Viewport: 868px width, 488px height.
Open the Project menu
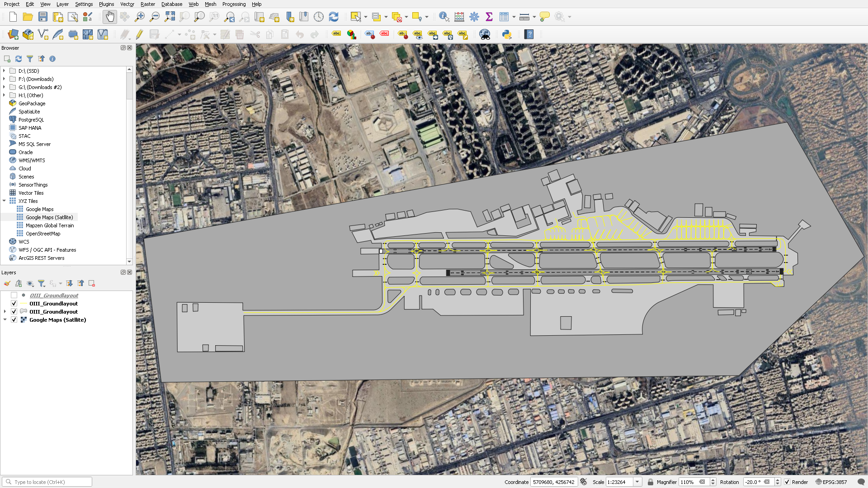click(x=12, y=4)
